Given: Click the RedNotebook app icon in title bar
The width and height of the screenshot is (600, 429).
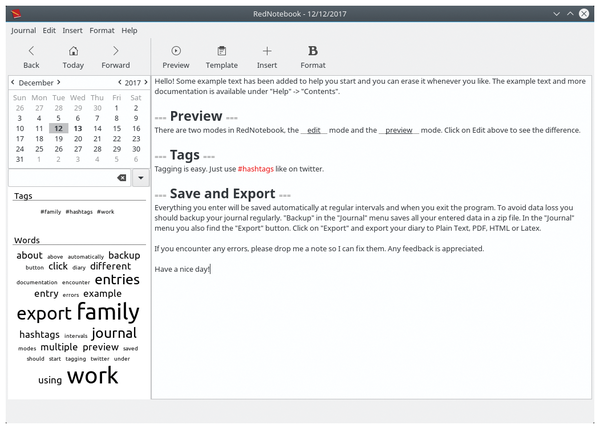Looking at the screenshot, I should point(16,14).
